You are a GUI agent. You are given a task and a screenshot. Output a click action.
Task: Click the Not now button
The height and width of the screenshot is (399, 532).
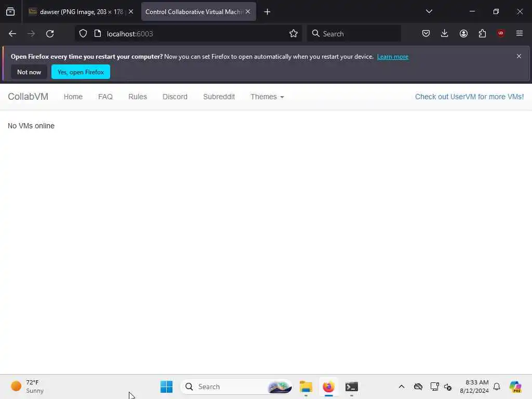click(29, 72)
